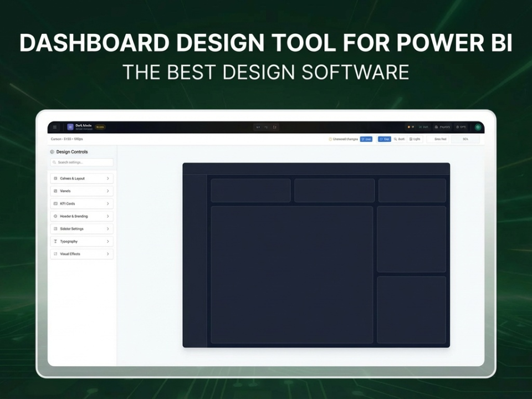532x399 pixels.
Task: Select the header bar of the dashboard preview
Action: click(316, 169)
